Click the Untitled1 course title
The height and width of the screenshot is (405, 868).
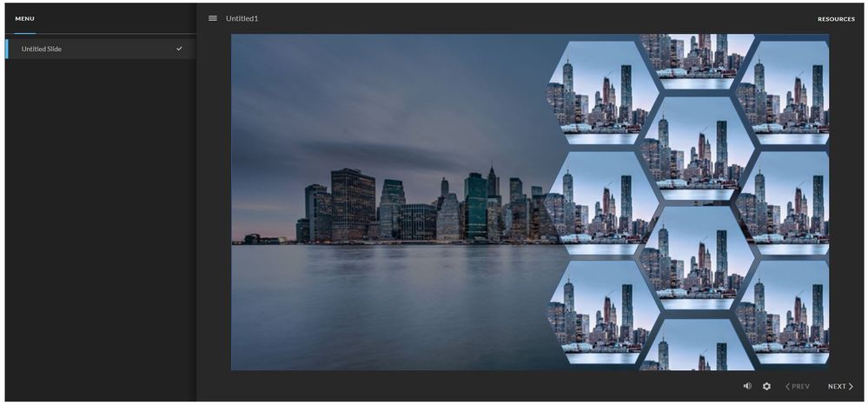242,18
